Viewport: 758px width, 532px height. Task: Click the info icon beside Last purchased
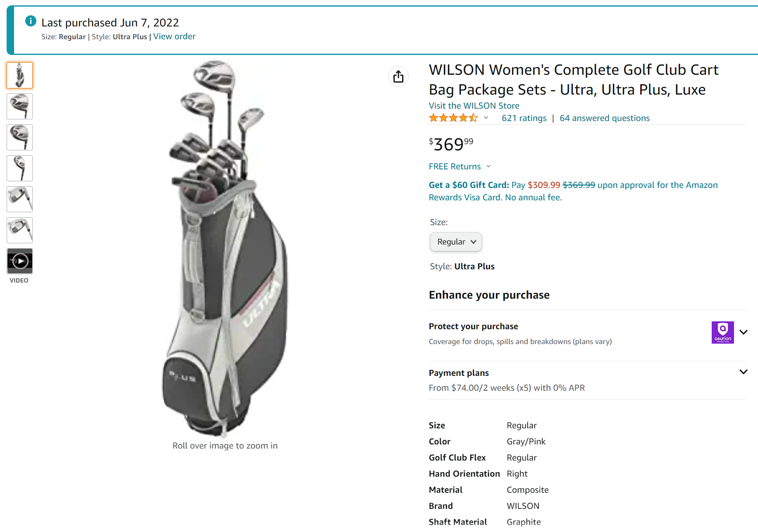[x=31, y=21]
